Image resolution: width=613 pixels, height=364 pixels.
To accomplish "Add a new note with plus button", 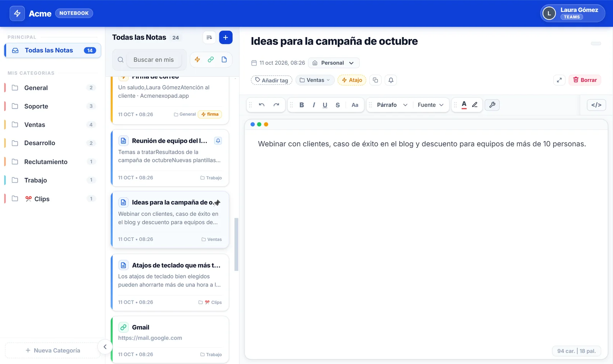I will 226,38.
